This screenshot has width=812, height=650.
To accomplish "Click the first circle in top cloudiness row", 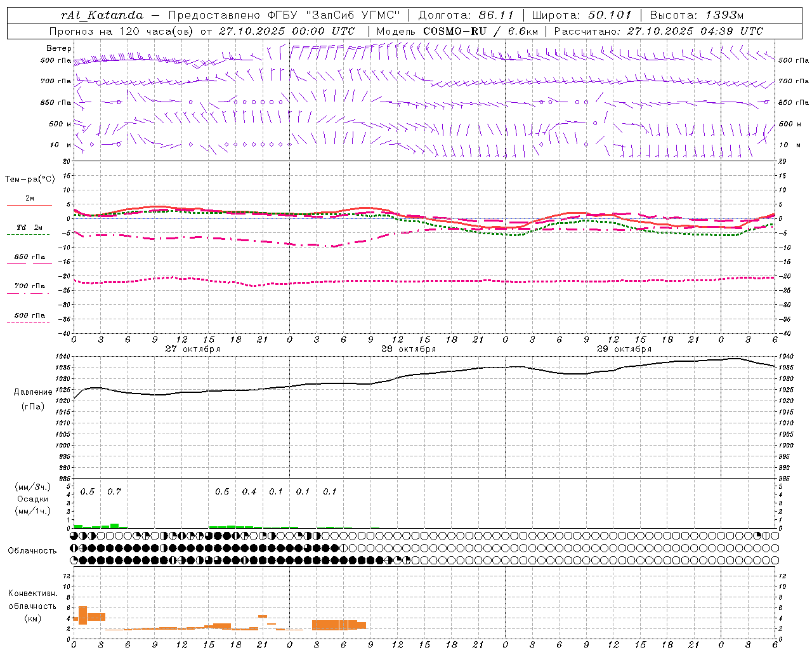I will coord(74,536).
